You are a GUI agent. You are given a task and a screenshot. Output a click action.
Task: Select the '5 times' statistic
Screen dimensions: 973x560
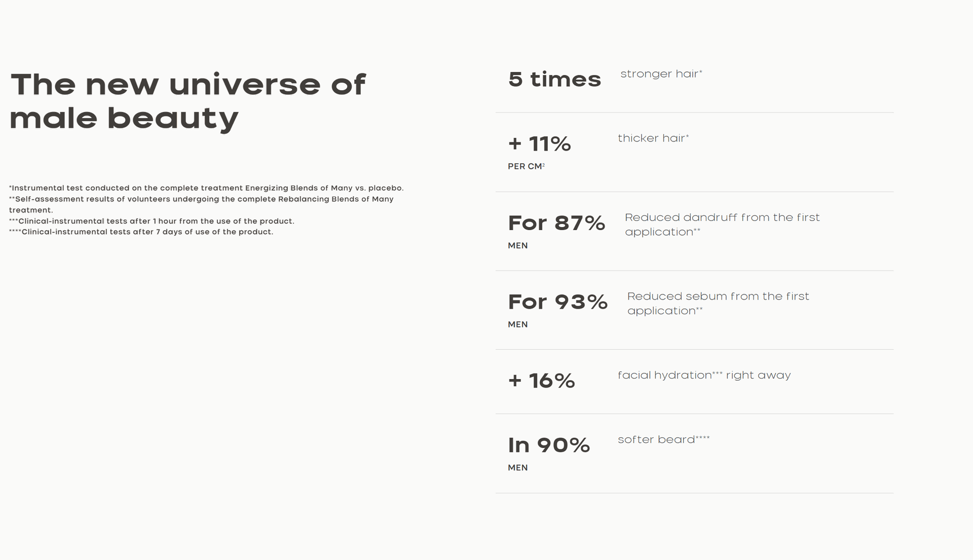click(554, 80)
